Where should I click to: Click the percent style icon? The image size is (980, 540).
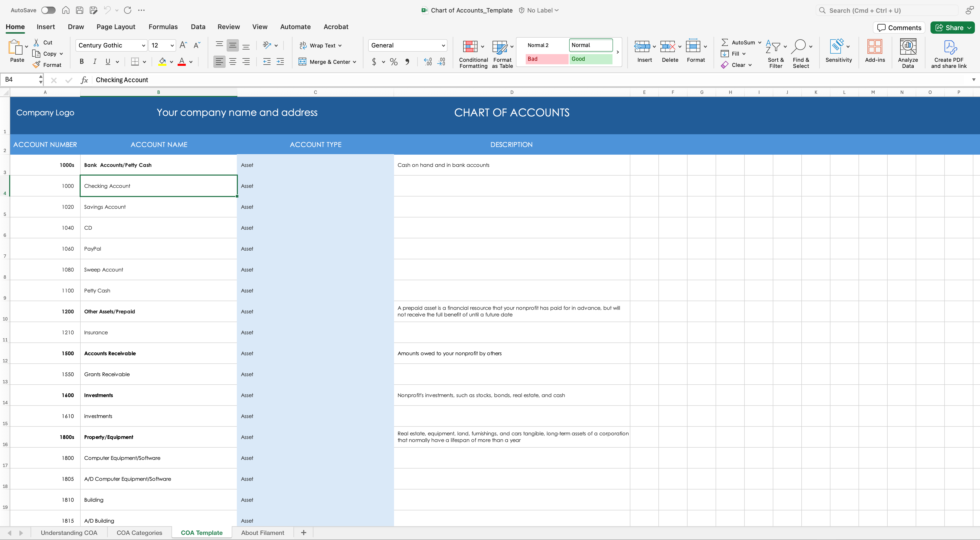(x=393, y=62)
